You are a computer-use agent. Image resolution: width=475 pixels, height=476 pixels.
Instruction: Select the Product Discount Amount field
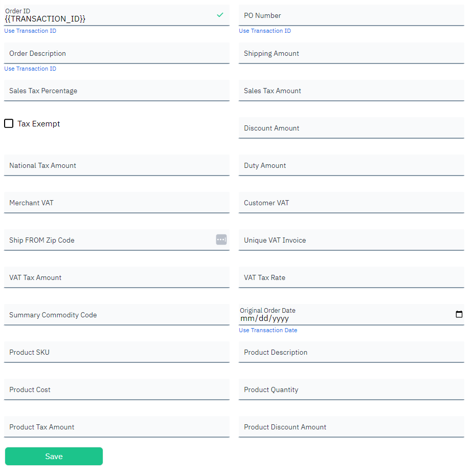click(x=351, y=427)
